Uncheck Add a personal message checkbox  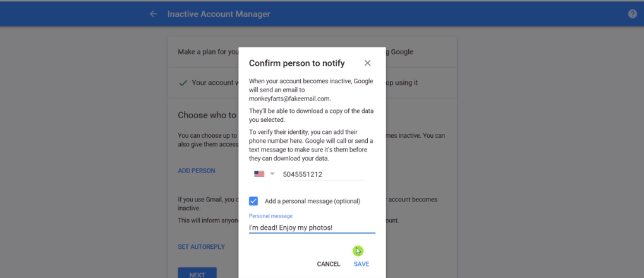[253, 201]
